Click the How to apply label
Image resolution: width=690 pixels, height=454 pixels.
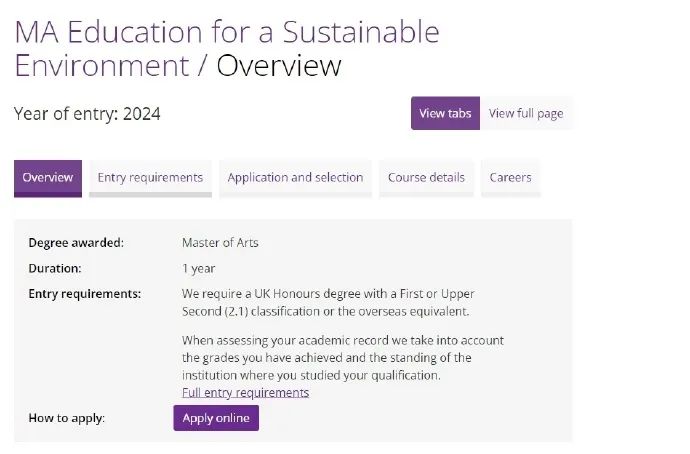(66, 418)
